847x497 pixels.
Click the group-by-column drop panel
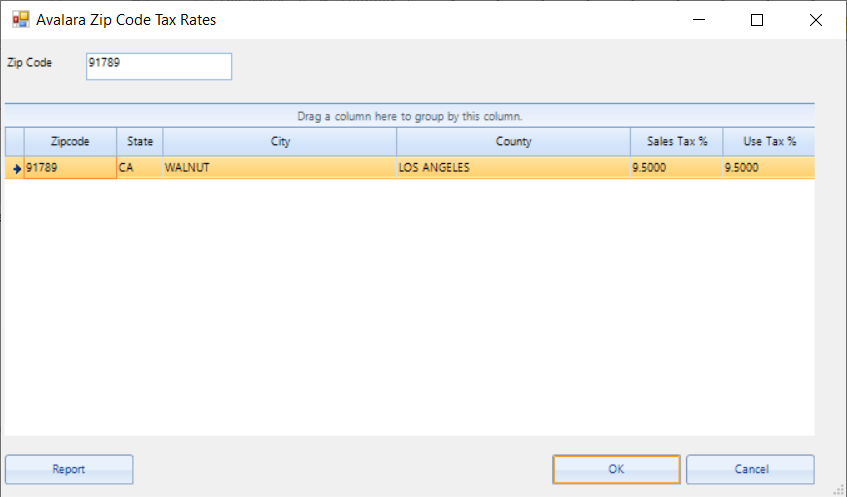coord(410,116)
